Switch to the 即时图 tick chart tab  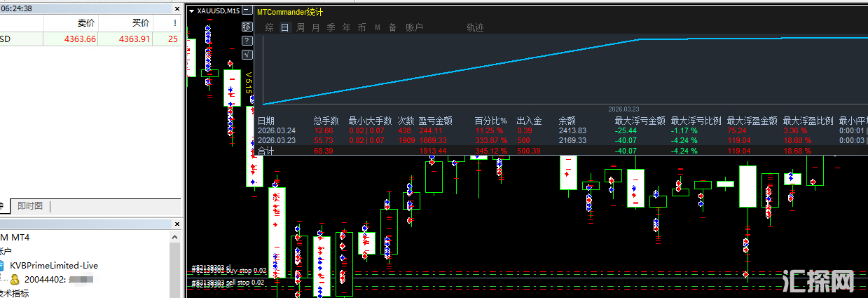pyautogui.click(x=30, y=205)
